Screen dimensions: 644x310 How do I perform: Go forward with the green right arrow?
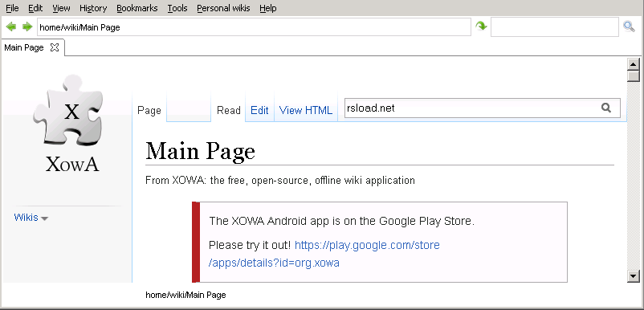27,27
